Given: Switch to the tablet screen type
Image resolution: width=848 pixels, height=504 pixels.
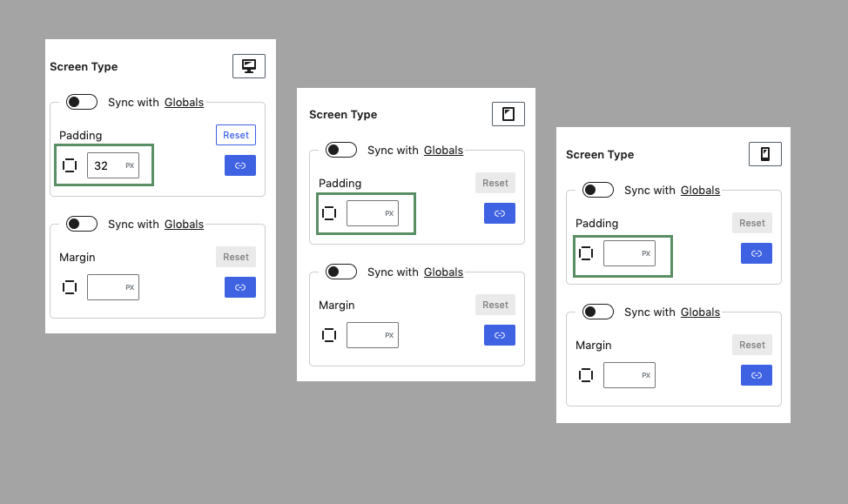Looking at the screenshot, I should (508, 113).
